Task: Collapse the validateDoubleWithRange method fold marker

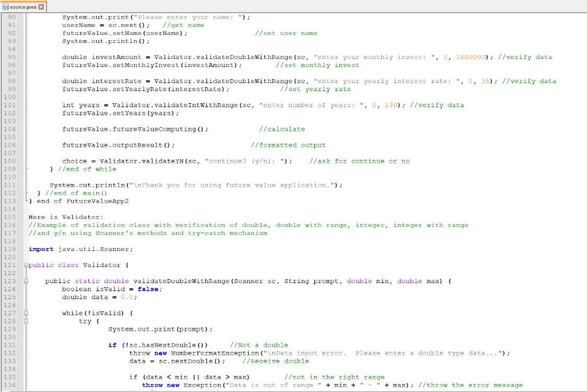Action: [25, 281]
